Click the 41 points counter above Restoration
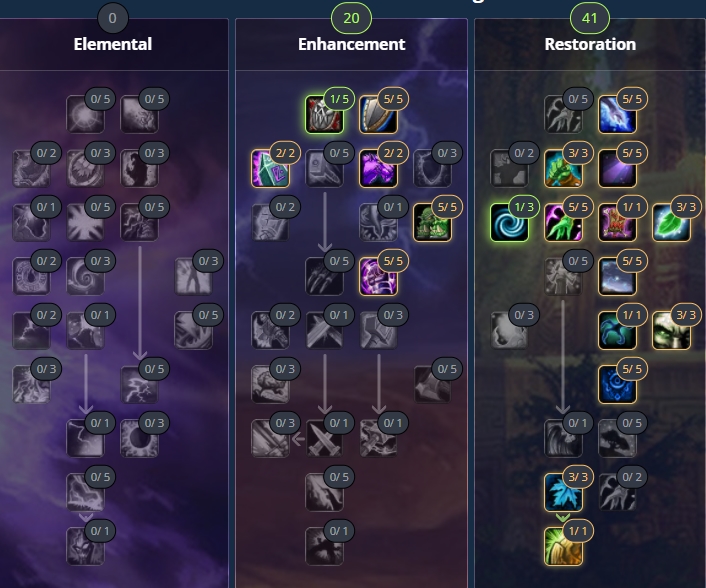 (x=589, y=18)
